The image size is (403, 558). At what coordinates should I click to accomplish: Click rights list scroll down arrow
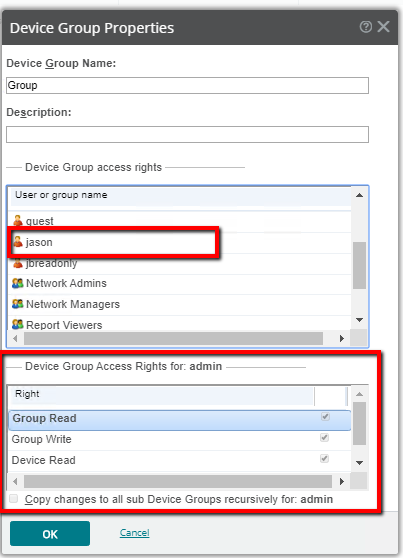[x=360, y=463]
